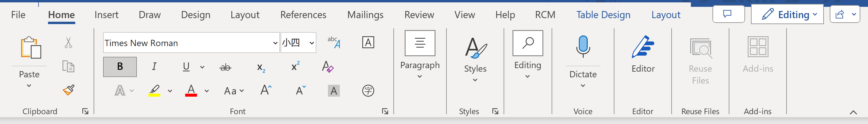Open the Editor pen icon
Screen dimensions: 868x124
643,47
